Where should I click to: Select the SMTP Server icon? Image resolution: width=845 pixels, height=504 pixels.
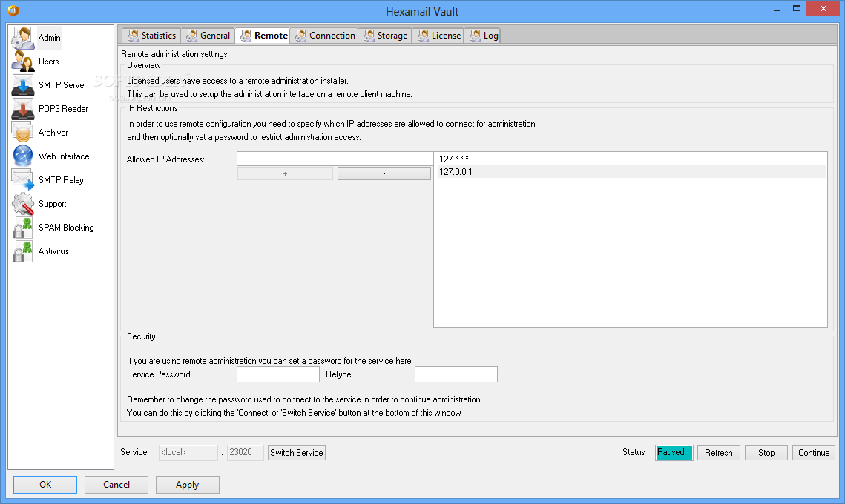point(23,85)
